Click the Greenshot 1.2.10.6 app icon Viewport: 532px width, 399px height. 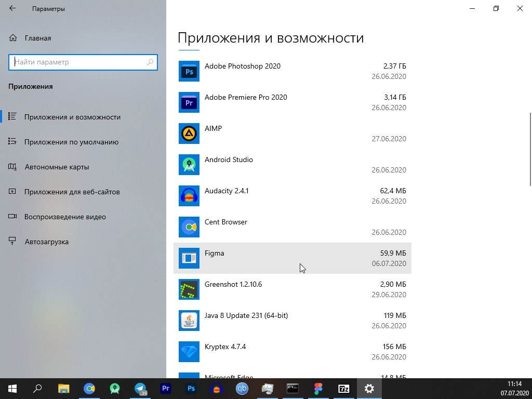click(189, 289)
